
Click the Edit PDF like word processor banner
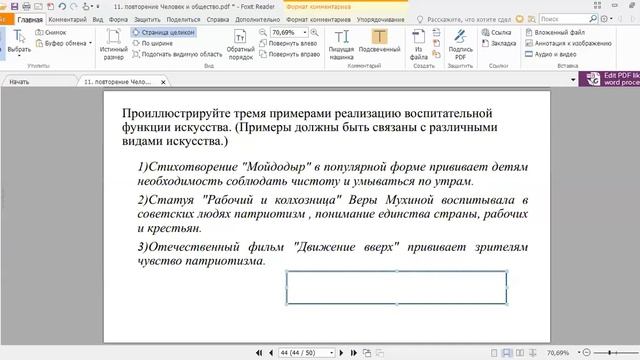609,79
